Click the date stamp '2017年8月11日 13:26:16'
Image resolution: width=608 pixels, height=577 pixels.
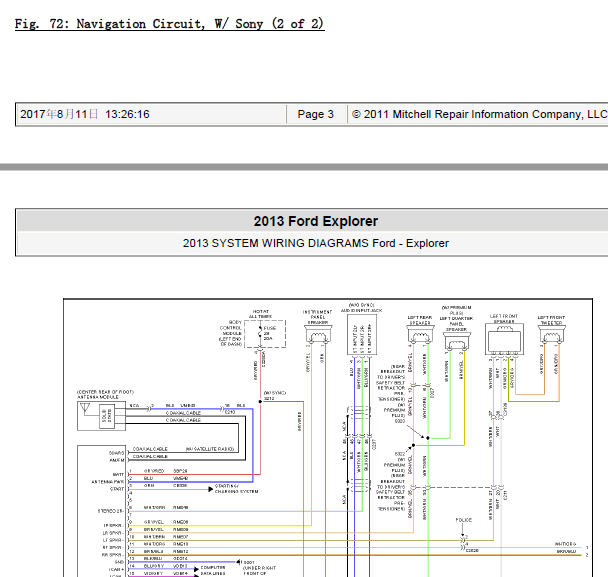point(85,114)
